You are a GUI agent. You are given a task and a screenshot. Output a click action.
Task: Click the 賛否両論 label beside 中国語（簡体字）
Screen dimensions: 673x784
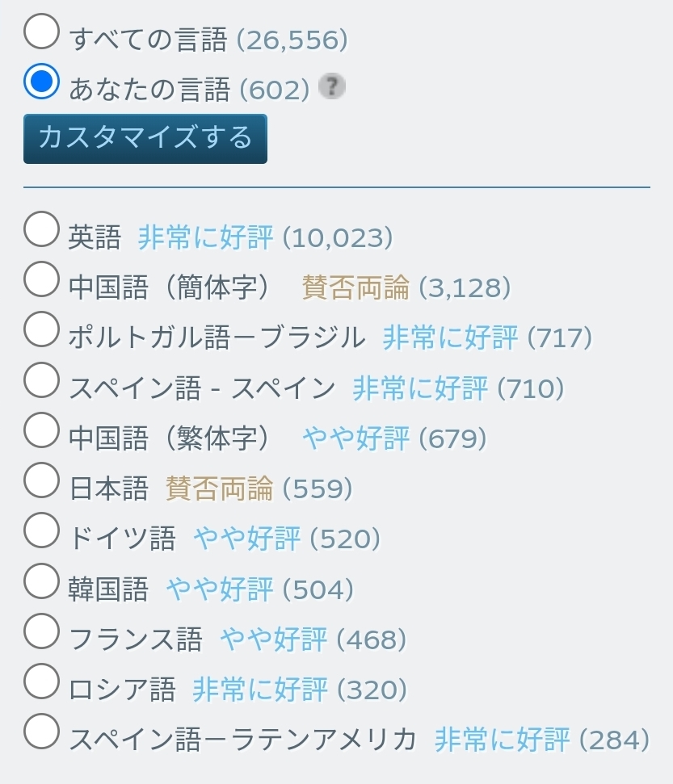pyautogui.click(x=355, y=287)
